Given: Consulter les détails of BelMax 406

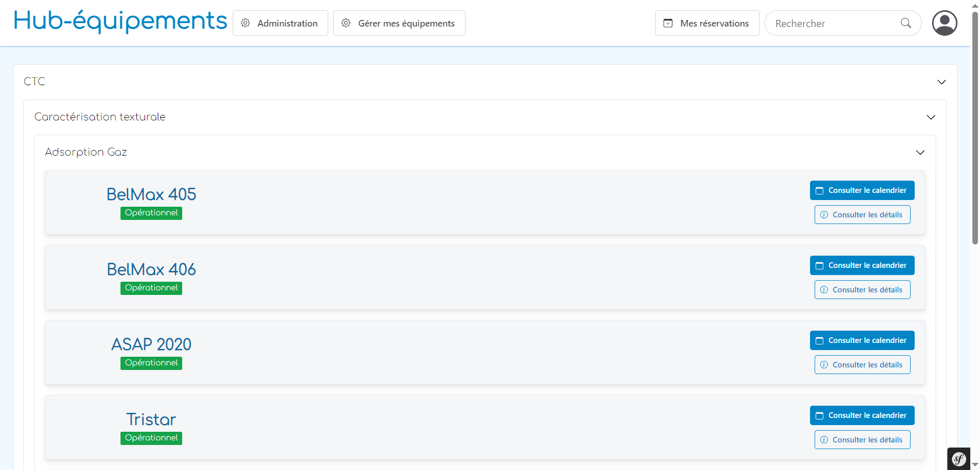Looking at the screenshot, I should pos(862,289).
